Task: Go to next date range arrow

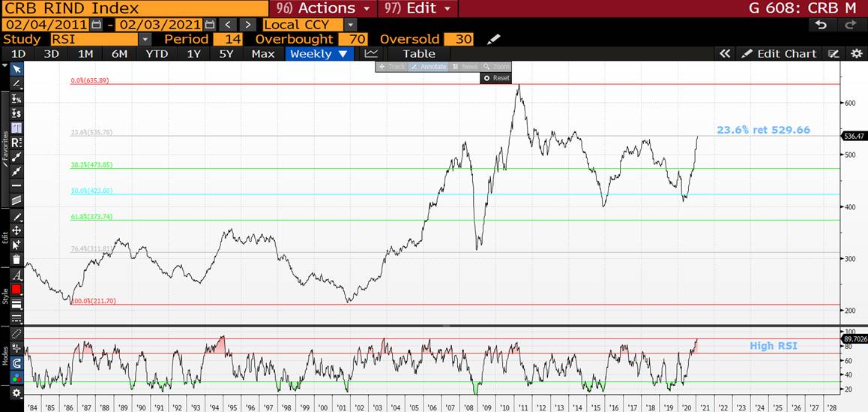Action: tap(247, 25)
